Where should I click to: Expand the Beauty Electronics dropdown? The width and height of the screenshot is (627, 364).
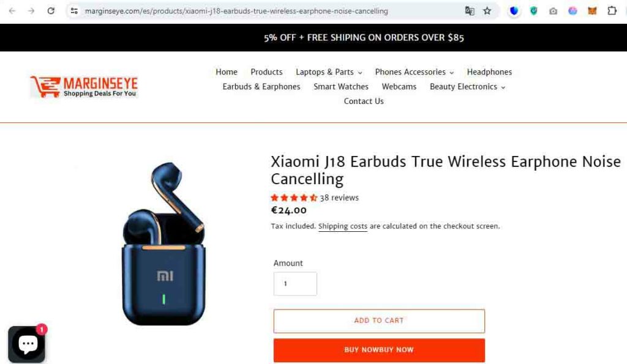[467, 87]
